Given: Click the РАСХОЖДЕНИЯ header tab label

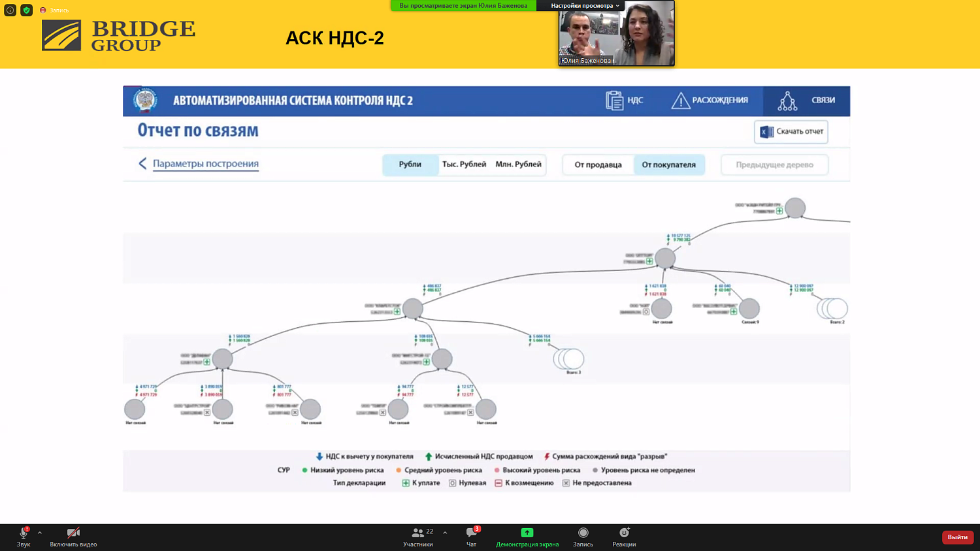Looking at the screenshot, I should (x=720, y=101).
